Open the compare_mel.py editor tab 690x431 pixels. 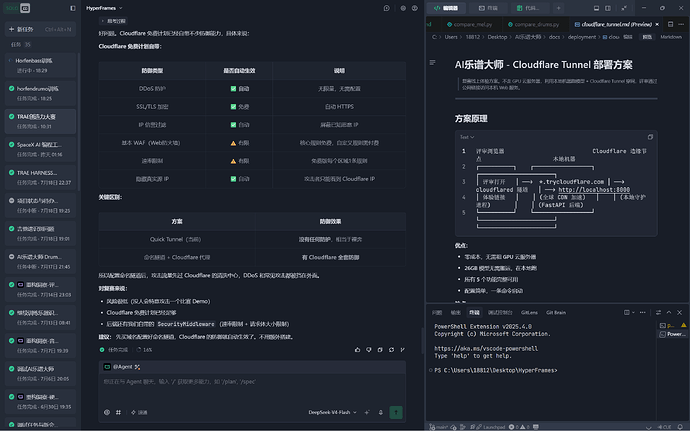point(470,24)
